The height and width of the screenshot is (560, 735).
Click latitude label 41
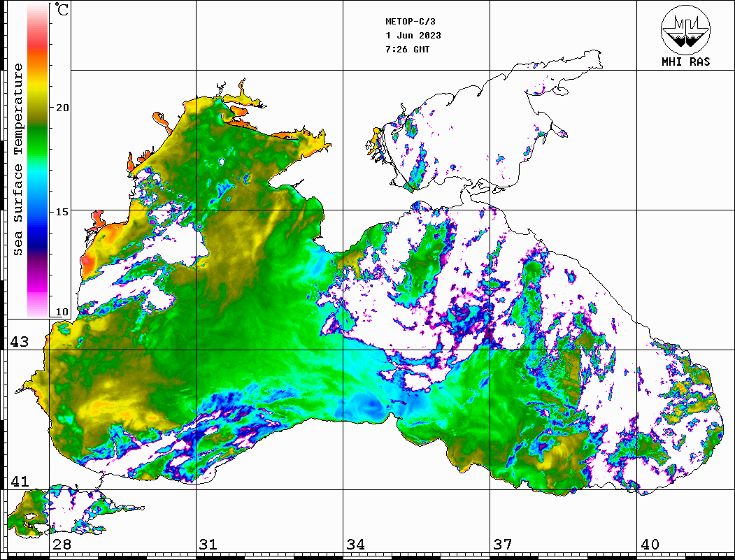click(20, 482)
